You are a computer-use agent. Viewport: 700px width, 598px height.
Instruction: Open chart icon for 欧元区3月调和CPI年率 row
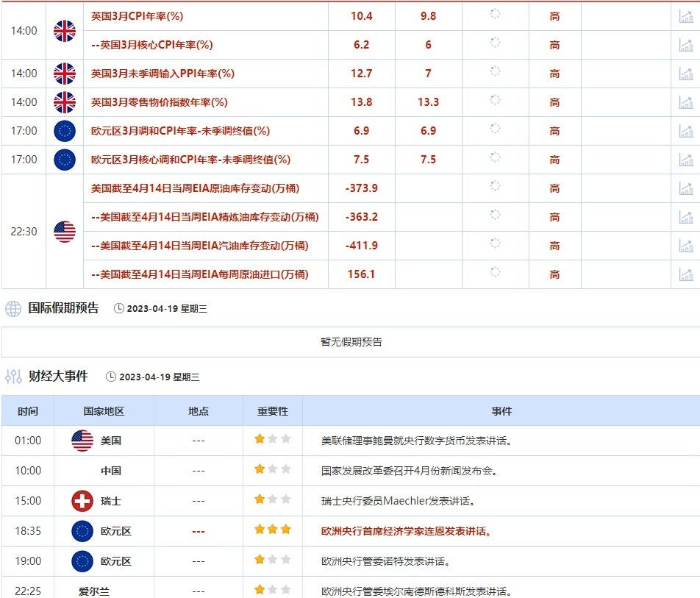click(685, 131)
